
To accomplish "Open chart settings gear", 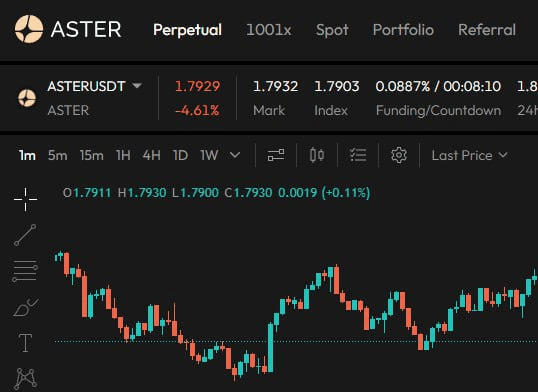I will 399,155.
